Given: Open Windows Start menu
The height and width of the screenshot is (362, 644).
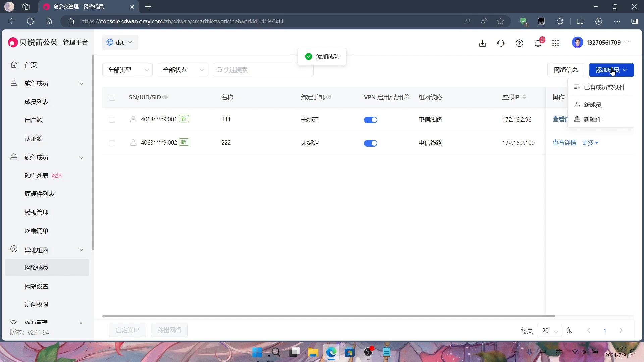Looking at the screenshot, I should [x=257, y=352].
